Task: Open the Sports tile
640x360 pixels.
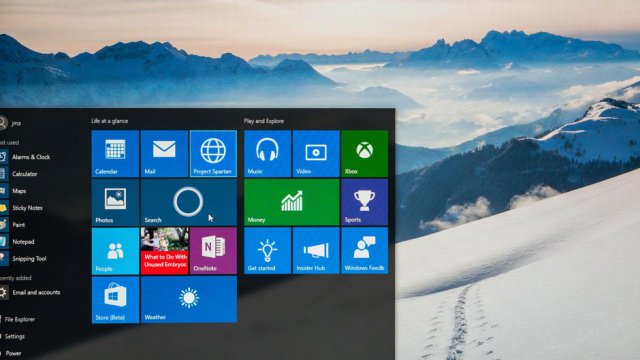Action: [364, 202]
